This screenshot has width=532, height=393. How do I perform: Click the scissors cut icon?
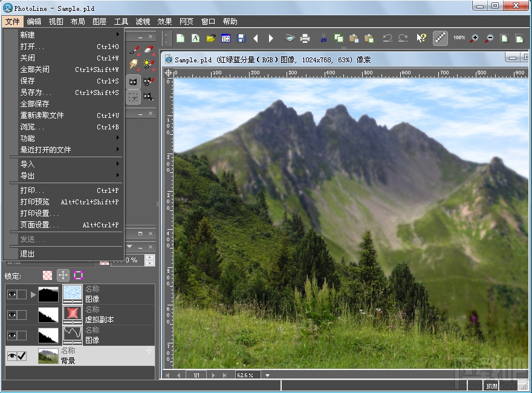(323, 38)
